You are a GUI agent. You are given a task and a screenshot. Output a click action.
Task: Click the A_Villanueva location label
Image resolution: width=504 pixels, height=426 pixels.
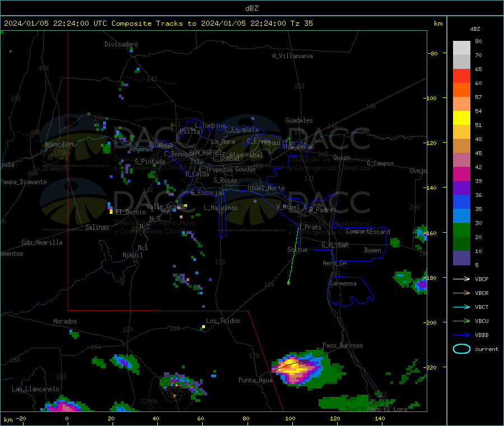pos(292,56)
